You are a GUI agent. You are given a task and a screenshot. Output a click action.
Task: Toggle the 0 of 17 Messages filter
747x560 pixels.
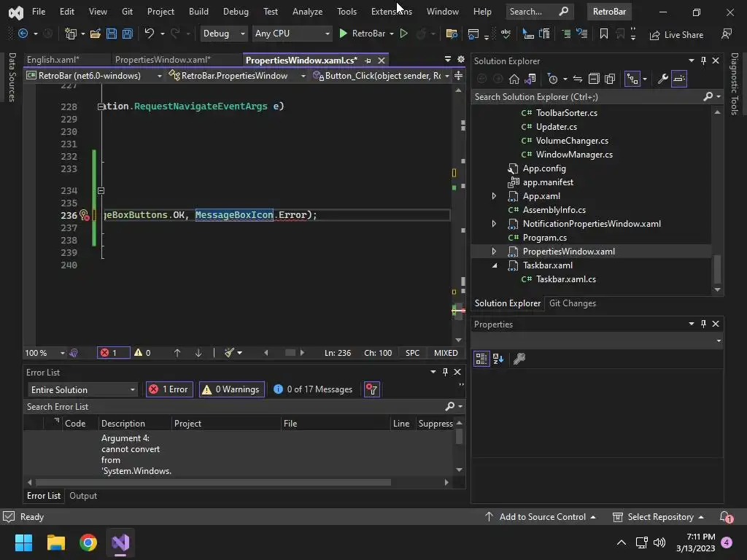[313, 389]
